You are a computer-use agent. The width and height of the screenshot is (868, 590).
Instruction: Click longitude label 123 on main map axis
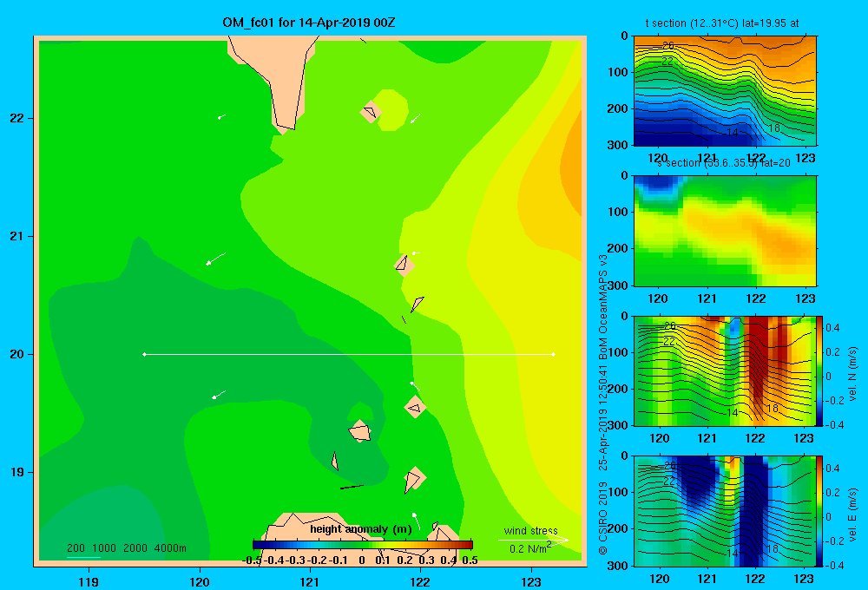[531, 581]
